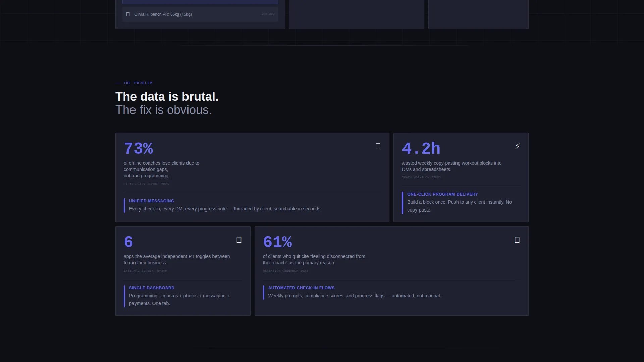The image size is (644, 362).
Task: Click the Coach Workflow Study source text
Action: (x=421, y=177)
